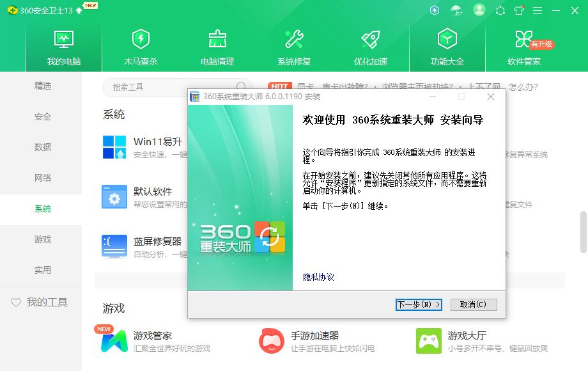Open the 我的电脑 tab

pyautogui.click(x=64, y=47)
